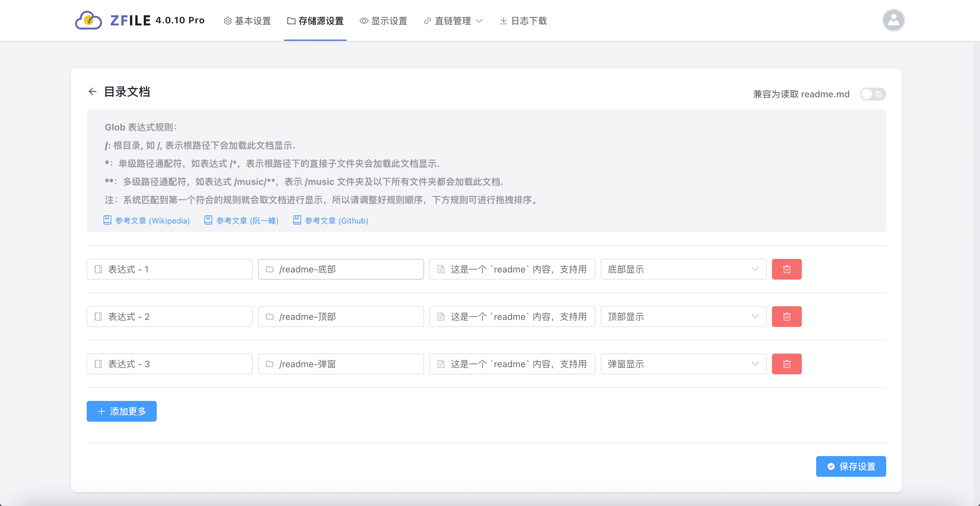Image resolution: width=980 pixels, height=506 pixels.
Task: Delete expression 3 with the red trash icon
Action: click(x=786, y=364)
